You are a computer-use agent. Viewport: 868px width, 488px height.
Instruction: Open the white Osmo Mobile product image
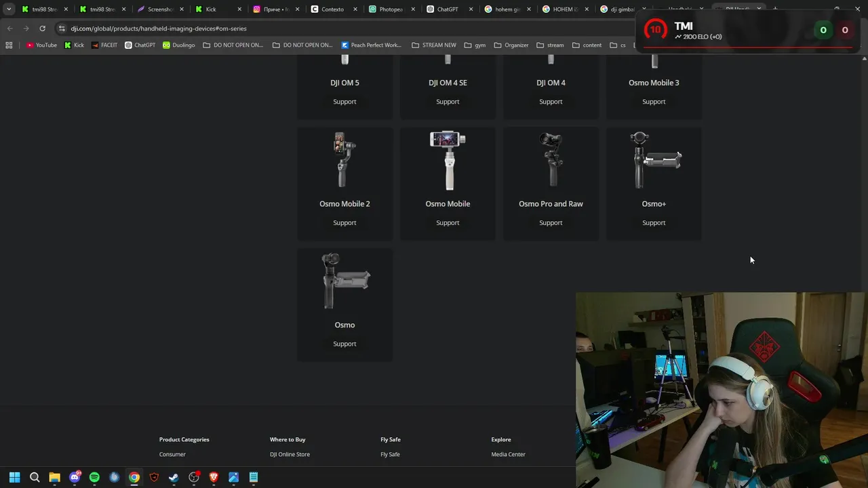pos(448,160)
